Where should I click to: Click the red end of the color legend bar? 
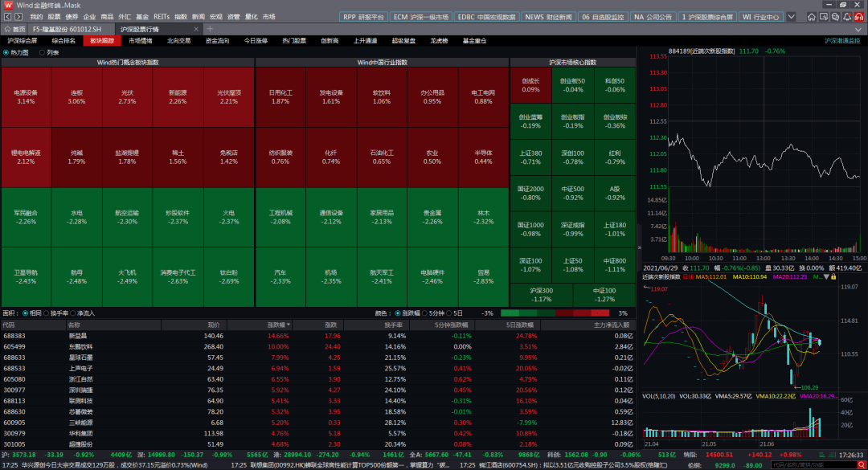click(x=599, y=313)
